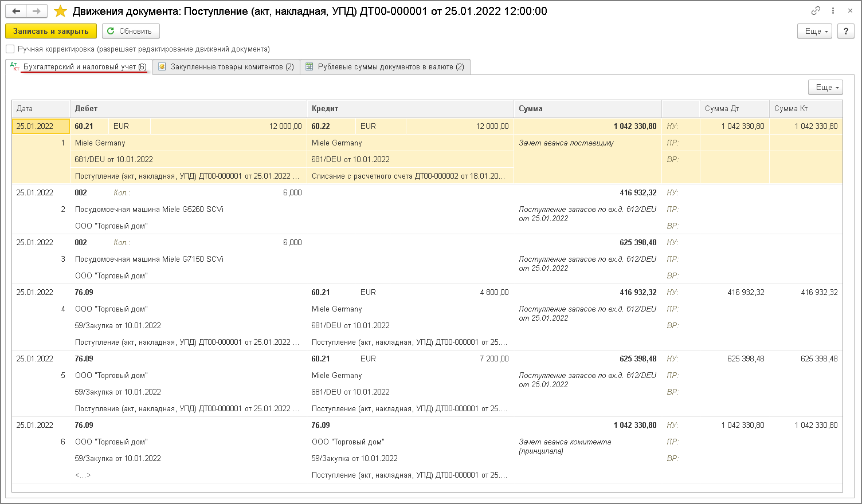Screen dimensions: 862x504
Task: Click 'Зачет аванса комитента (принципала)' text
Action: [x=565, y=446]
